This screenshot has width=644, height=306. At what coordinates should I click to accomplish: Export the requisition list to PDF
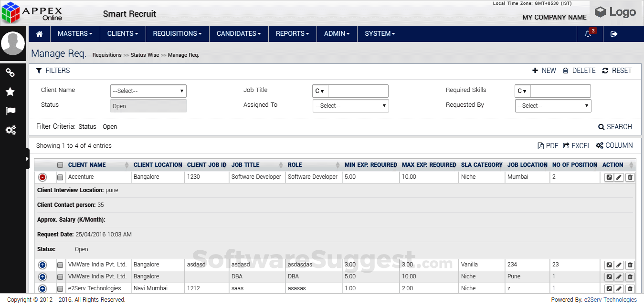click(x=547, y=145)
